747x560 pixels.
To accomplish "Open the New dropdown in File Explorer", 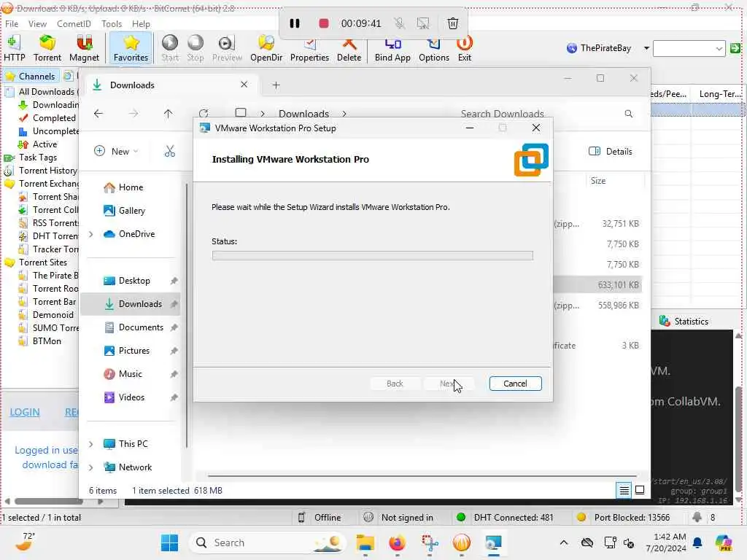I will coord(116,152).
